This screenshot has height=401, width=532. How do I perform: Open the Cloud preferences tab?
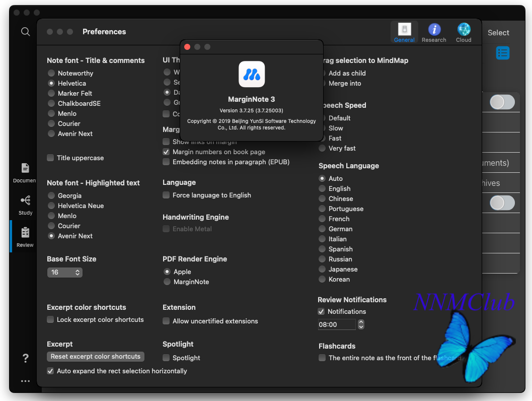464,33
